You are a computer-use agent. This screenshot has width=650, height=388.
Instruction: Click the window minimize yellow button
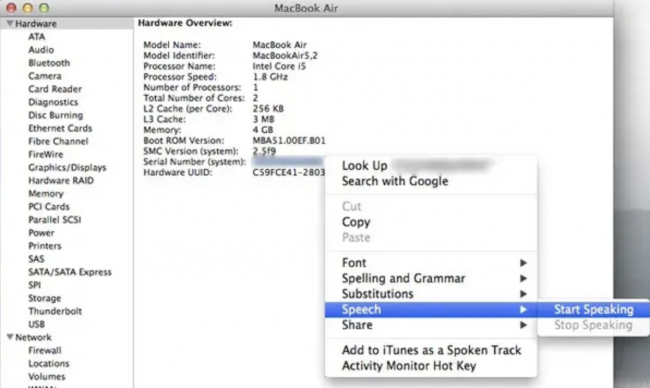click(x=27, y=8)
